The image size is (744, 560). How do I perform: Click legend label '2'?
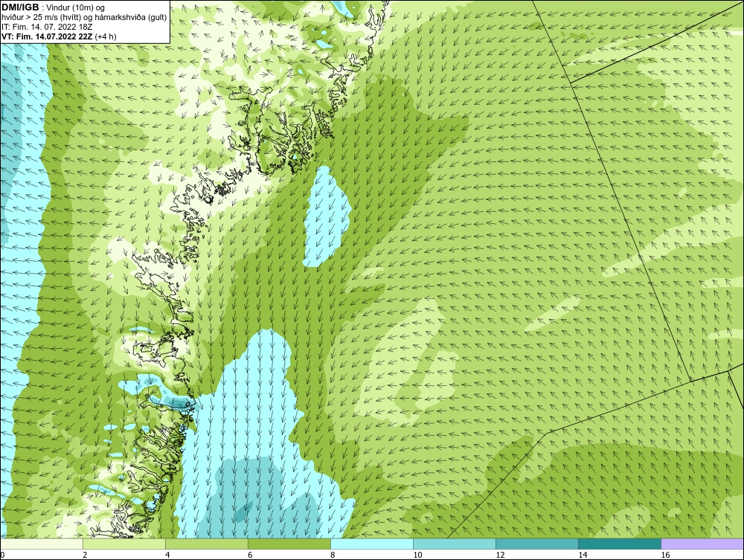click(x=86, y=555)
